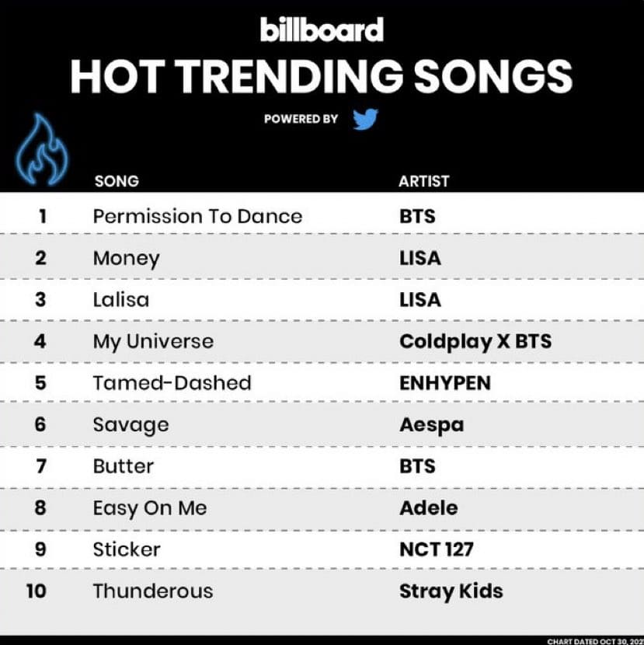Click the artist name NCT 127
This screenshot has height=645, width=644.
pyautogui.click(x=436, y=549)
